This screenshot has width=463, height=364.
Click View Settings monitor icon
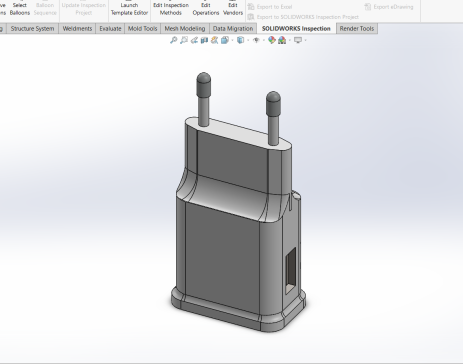pos(298,40)
